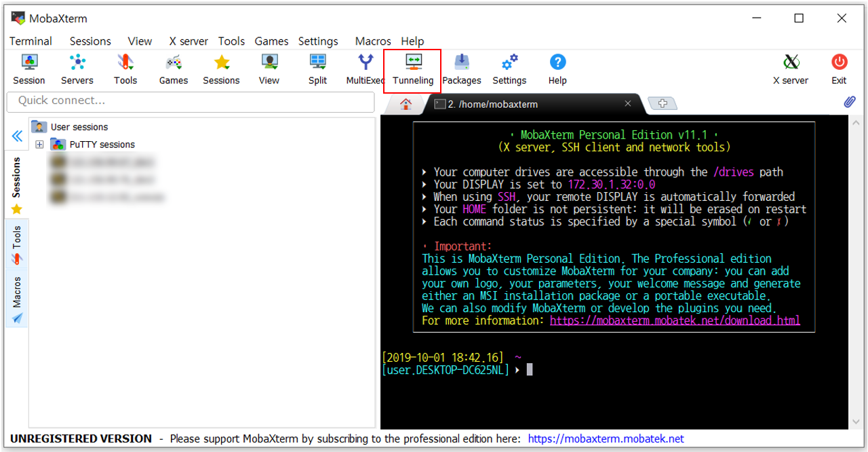Open the View toolbar icon

pos(269,70)
